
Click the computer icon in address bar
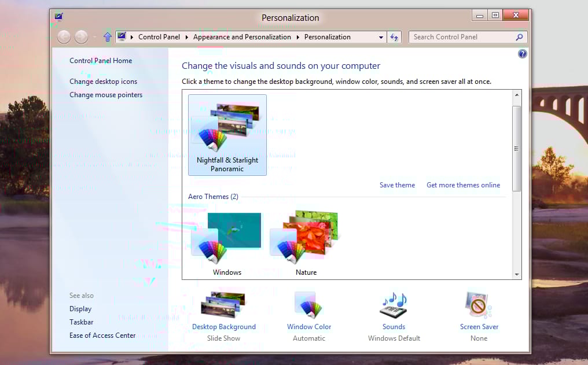[x=122, y=36]
